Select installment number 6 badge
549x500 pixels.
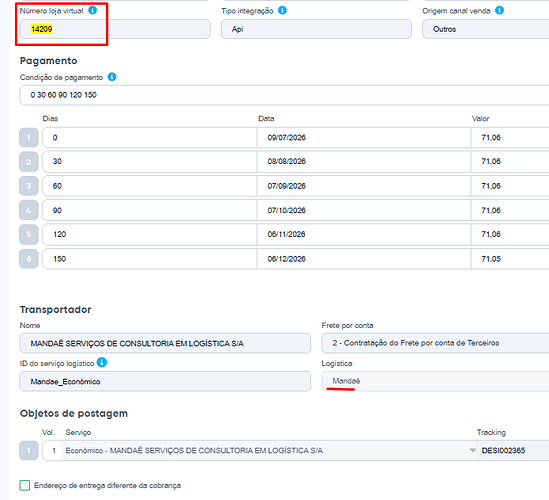click(29, 259)
